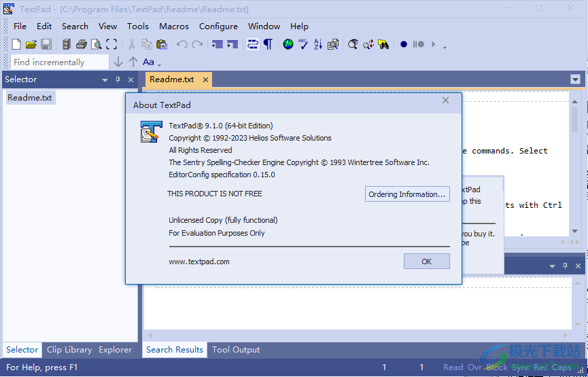588x377 pixels.
Task: Click the Save floppy disk icon
Action: tap(46, 44)
